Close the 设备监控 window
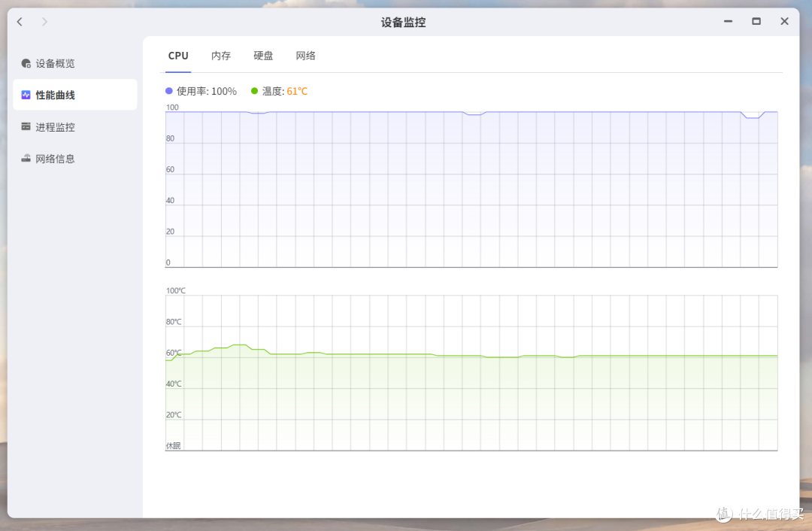The height and width of the screenshot is (531, 812). [784, 21]
